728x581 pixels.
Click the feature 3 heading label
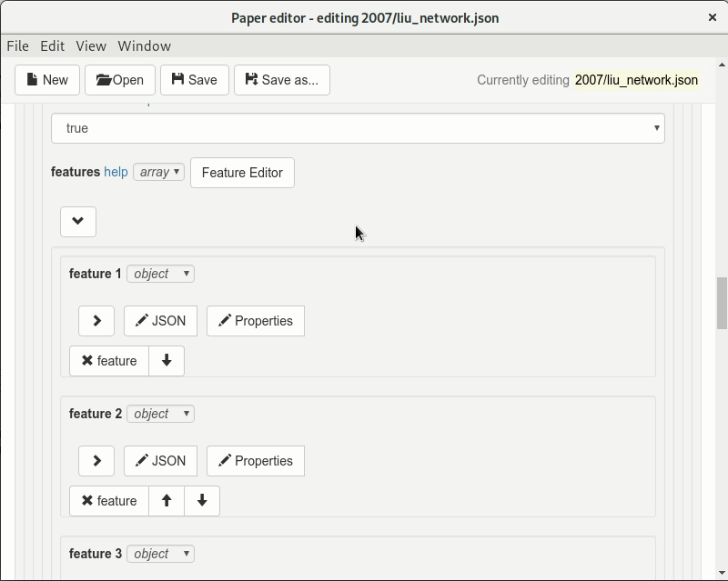(x=96, y=554)
